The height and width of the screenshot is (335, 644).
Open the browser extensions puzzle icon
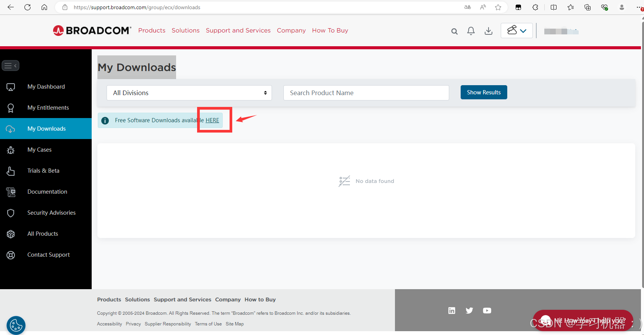tap(536, 7)
